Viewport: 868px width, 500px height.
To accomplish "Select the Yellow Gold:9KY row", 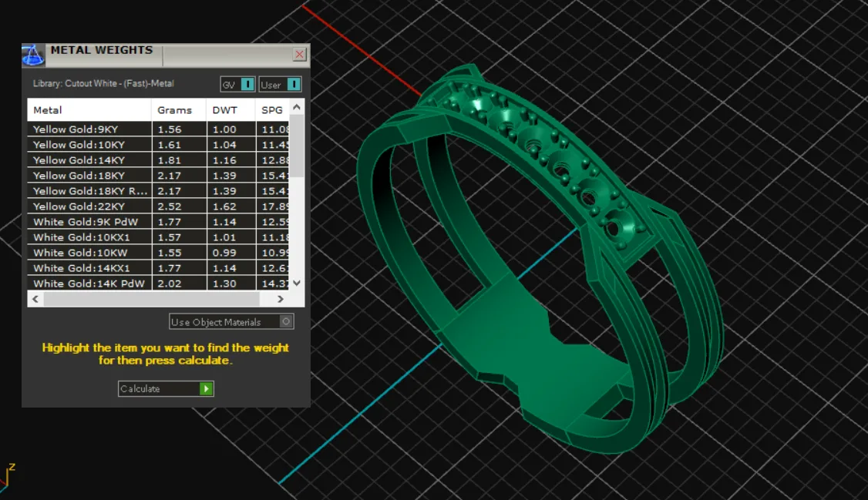I will (x=158, y=129).
